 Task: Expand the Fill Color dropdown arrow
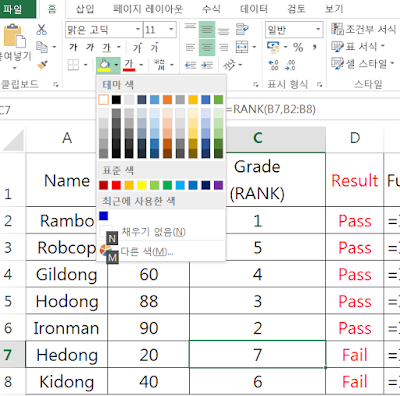(x=116, y=65)
